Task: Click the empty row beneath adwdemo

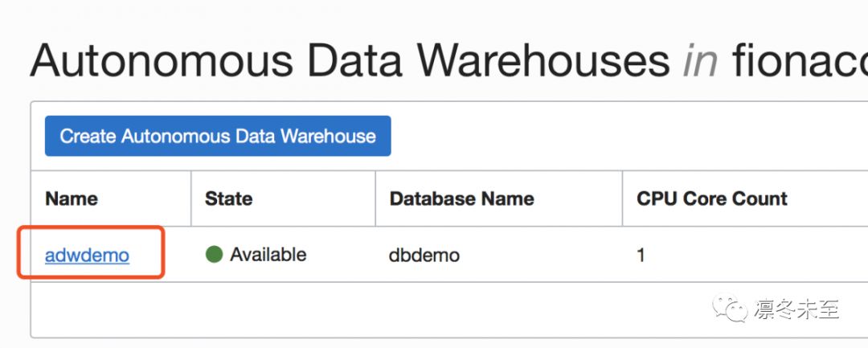Action: pyautogui.click(x=362, y=309)
